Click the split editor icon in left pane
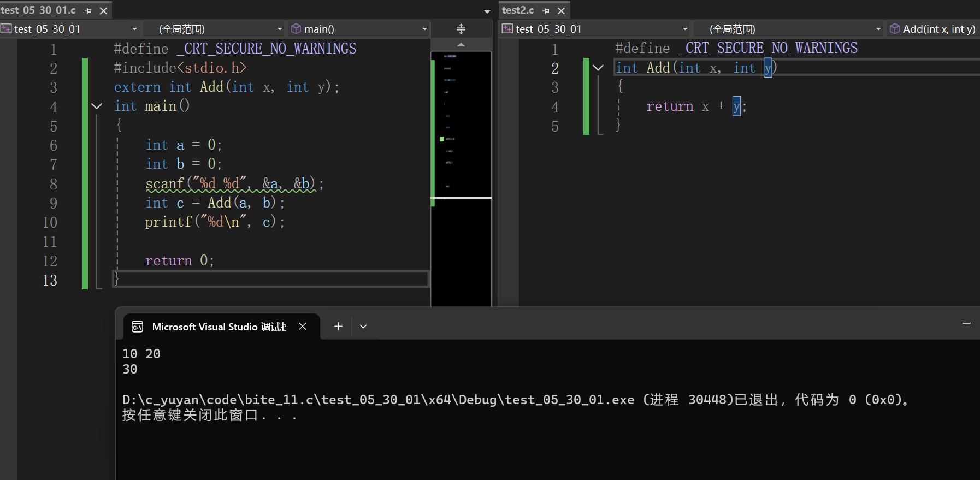The image size is (980, 480). 461,29
